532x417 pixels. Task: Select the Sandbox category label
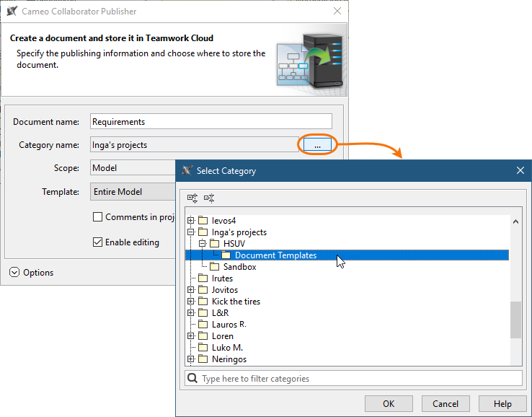(x=239, y=267)
